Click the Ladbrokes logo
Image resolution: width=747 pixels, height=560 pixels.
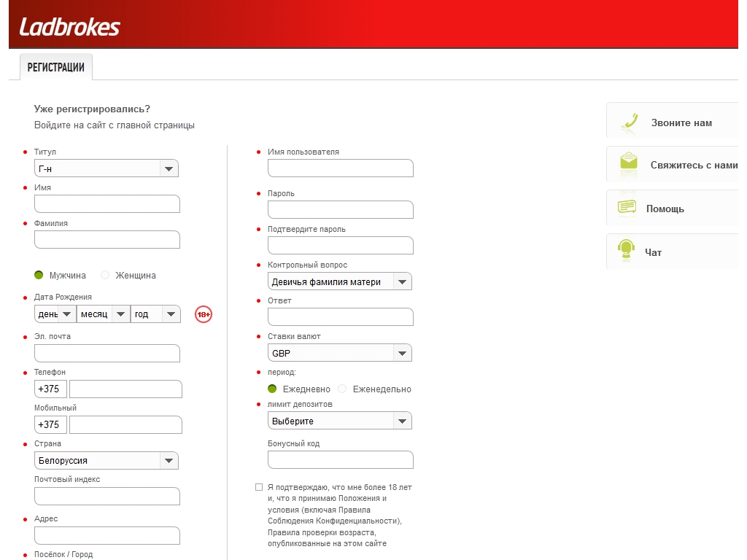click(x=69, y=27)
